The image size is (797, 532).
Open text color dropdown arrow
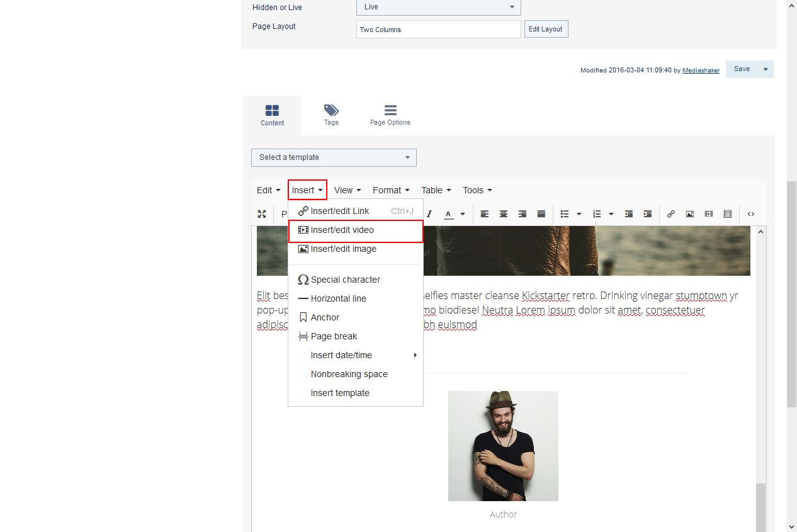(x=463, y=214)
